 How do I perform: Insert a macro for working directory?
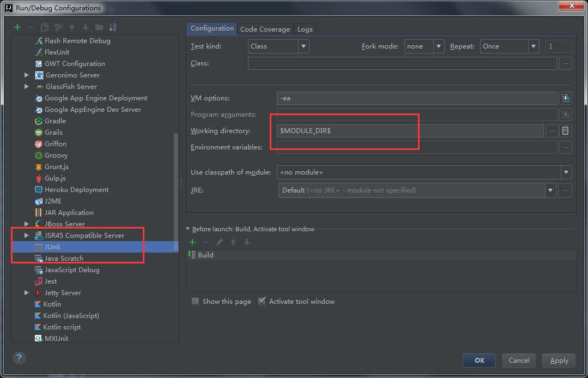[x=566, y=131]
